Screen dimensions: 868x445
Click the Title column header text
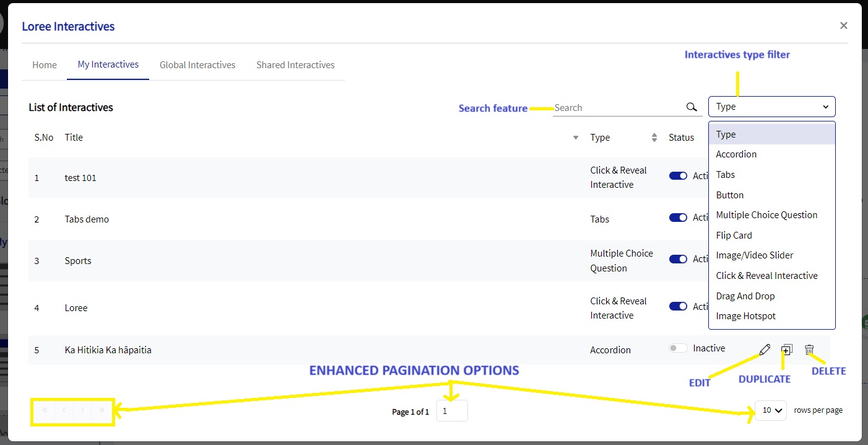[x=74, y=138]
